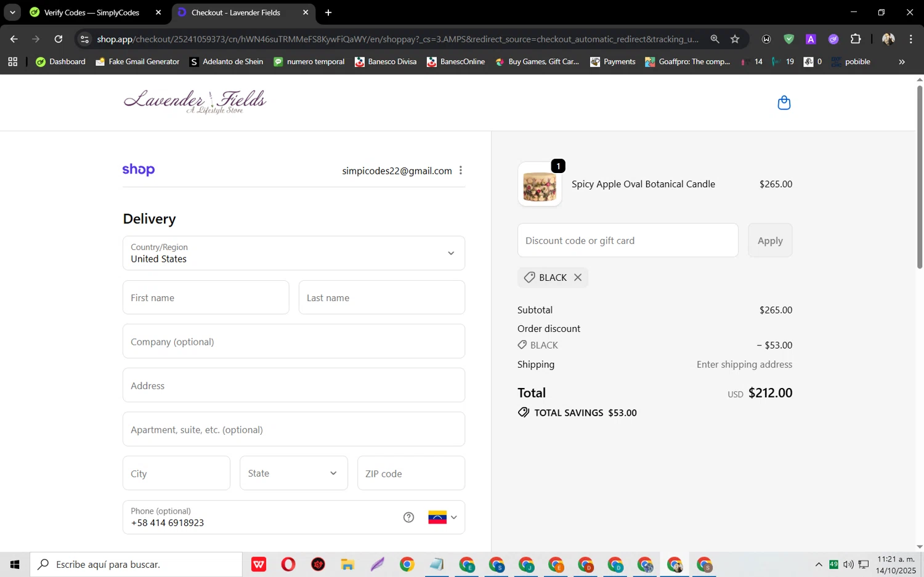
Task: Open the taskbar clock and date
Action: (x=896, y=565)
